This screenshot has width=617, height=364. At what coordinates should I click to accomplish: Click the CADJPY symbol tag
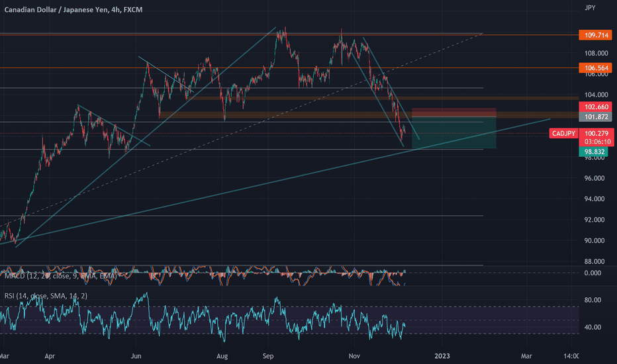(x=563, y=134)
